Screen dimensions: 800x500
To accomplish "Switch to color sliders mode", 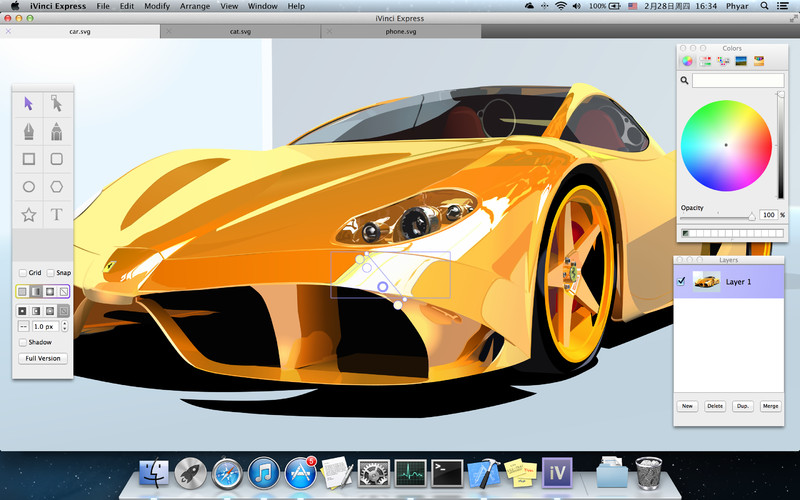I will pos(705,61).
